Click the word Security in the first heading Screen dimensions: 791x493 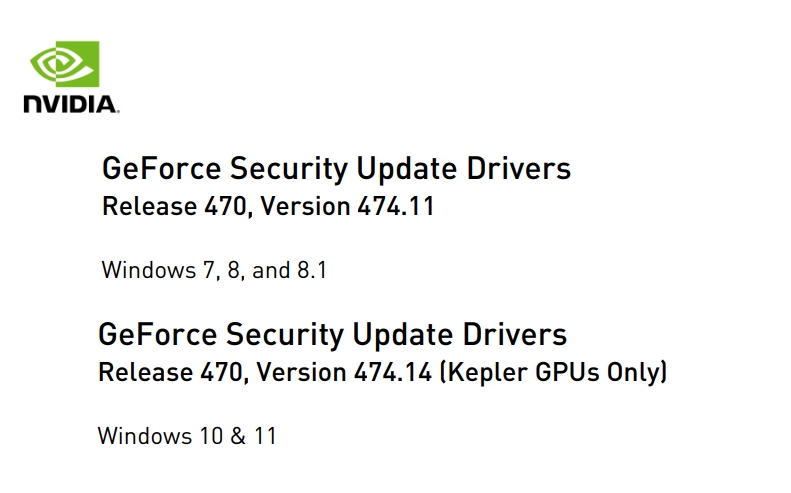pos(289,169)
